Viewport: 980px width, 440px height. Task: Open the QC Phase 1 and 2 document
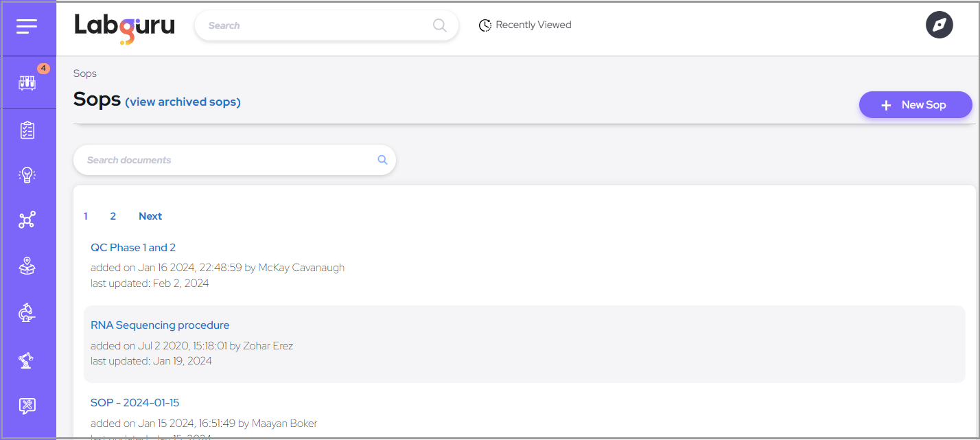tap(133, 247)
